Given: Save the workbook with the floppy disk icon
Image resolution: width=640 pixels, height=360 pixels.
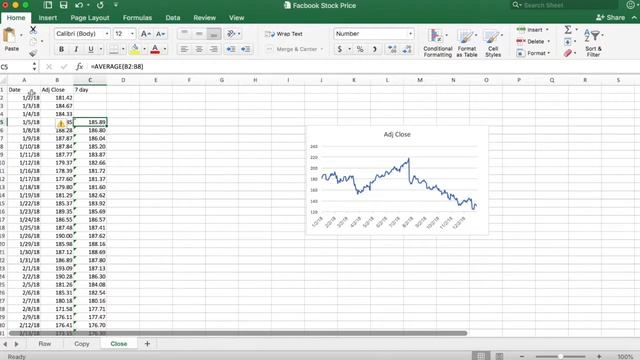Looking at the screenshot, I should click(x=63, y=5).
